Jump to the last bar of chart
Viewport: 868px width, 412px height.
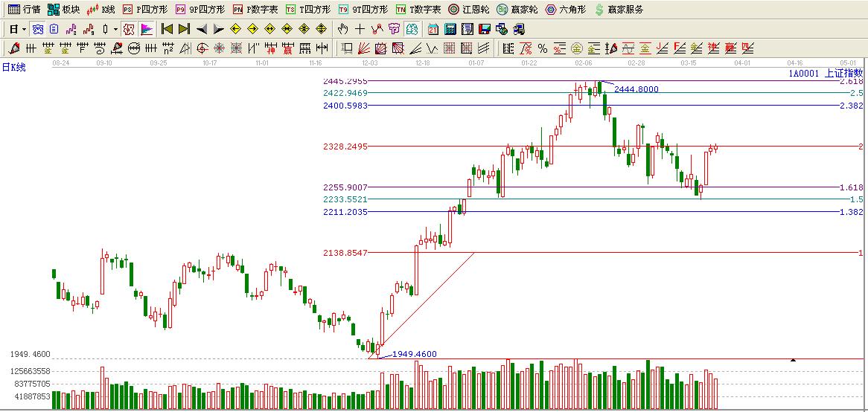pos(184,29)
